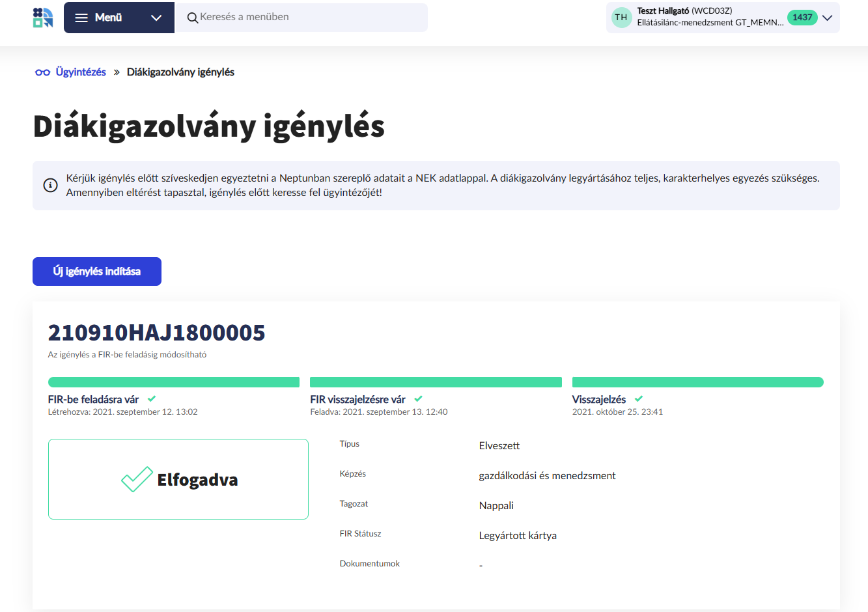Image resolution: width=868 pixels, height=612 pixels.
Task: Expand the Menü dropdown chevron
Action: [x=156, y=18]
